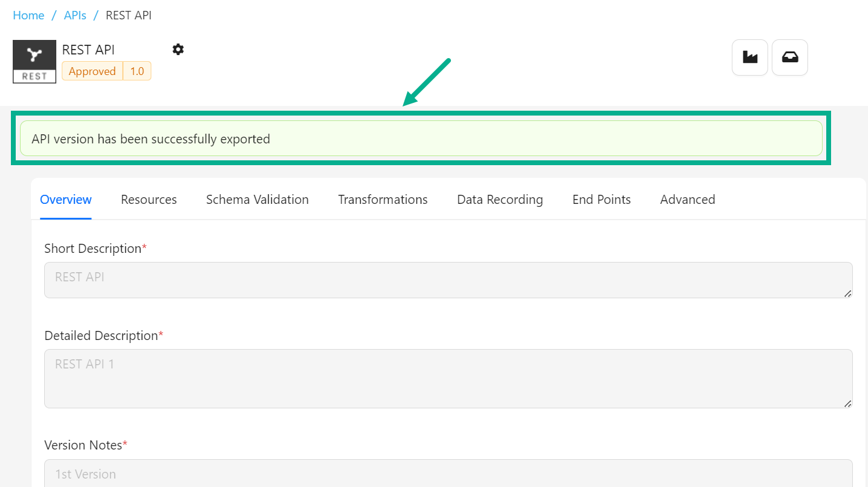The width and height of the screenshot is (868, 487).
Task: Click the factory icon button
Action: [x=750, y=57]
